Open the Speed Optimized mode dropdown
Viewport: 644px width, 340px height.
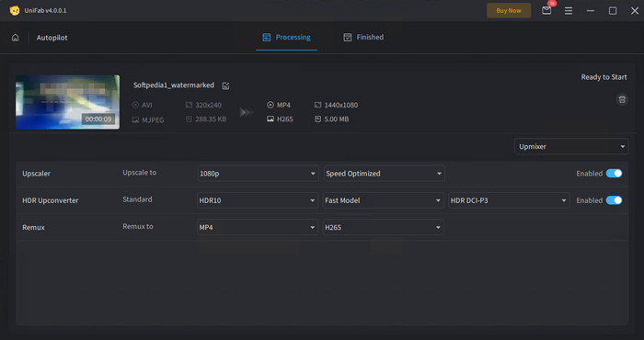384,174
